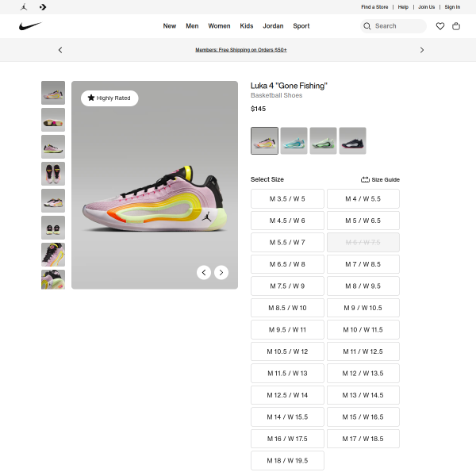
Task: Select size M 16 / W 17.5
Action: (287, 440)
